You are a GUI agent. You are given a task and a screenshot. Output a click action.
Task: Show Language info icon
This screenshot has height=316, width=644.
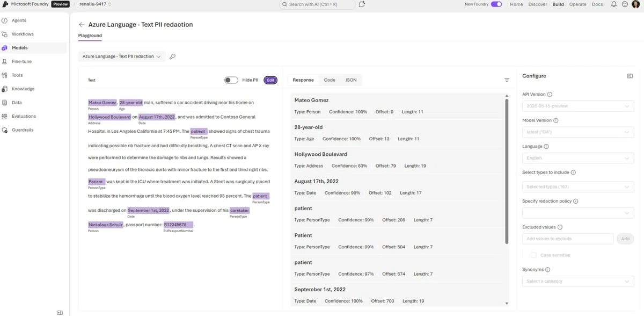click(x=546, y=147)
